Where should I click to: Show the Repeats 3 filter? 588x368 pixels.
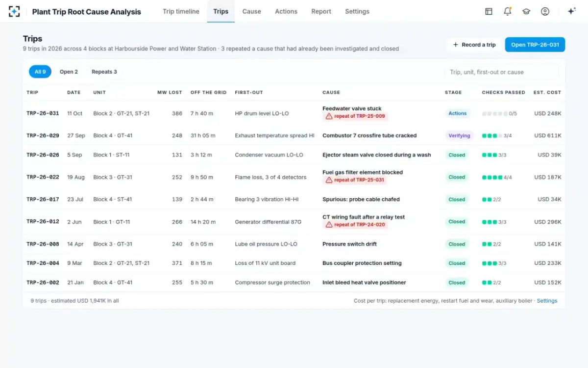coord(104,72)
